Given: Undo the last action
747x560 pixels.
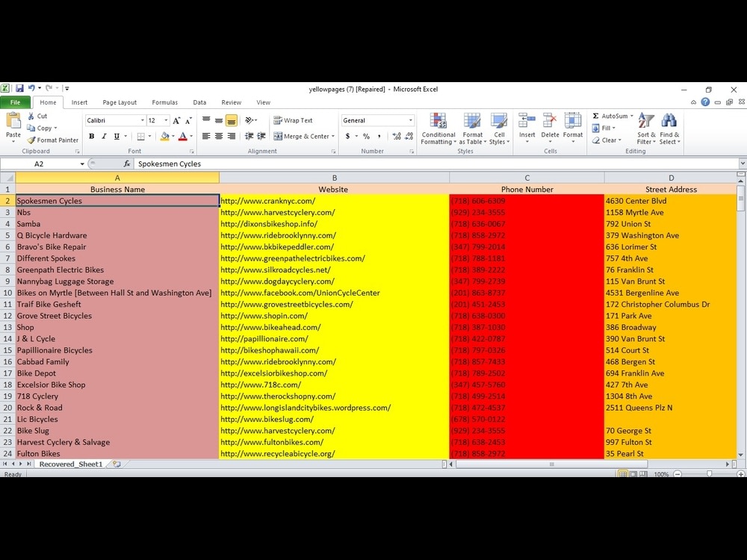Looking at the screenshot, I should 31,88.
